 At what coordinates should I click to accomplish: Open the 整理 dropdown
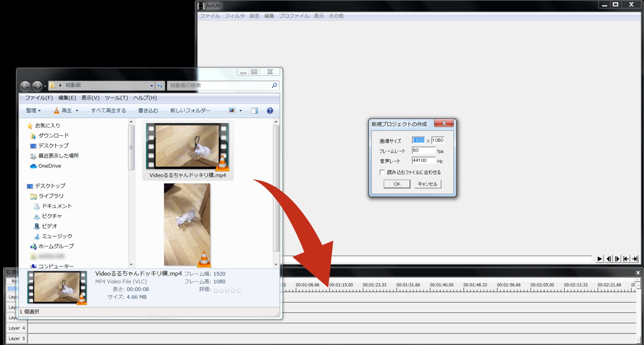tap(33, 111)
